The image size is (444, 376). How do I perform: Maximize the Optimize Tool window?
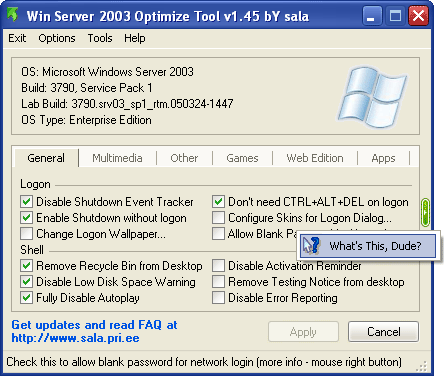tap(395, 16)
